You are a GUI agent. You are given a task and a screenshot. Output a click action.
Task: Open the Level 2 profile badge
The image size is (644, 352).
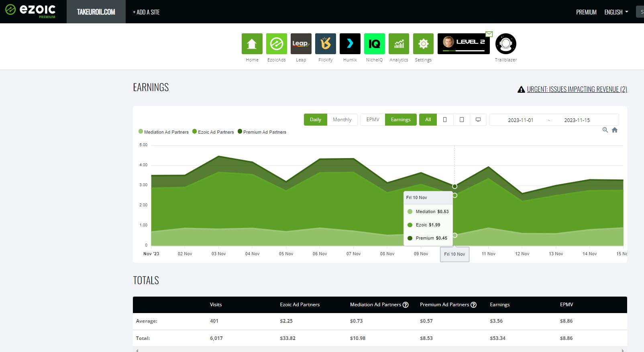(463, 44)
